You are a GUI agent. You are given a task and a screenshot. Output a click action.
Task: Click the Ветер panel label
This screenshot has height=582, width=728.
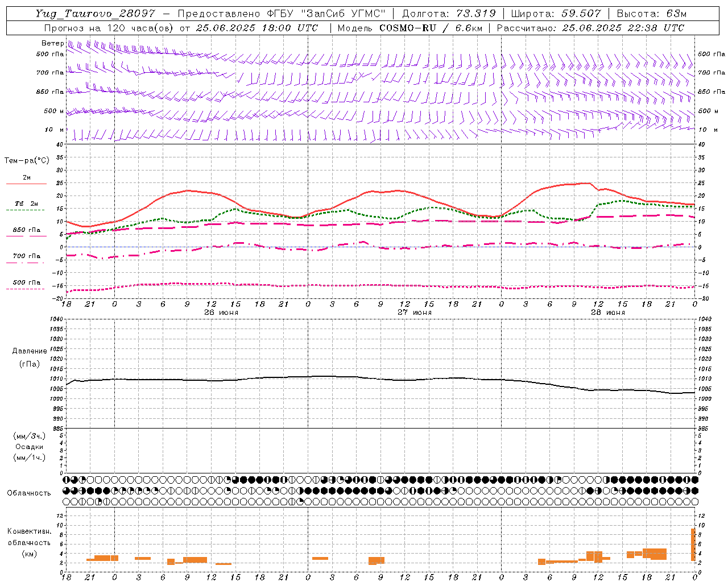[52, 43]
